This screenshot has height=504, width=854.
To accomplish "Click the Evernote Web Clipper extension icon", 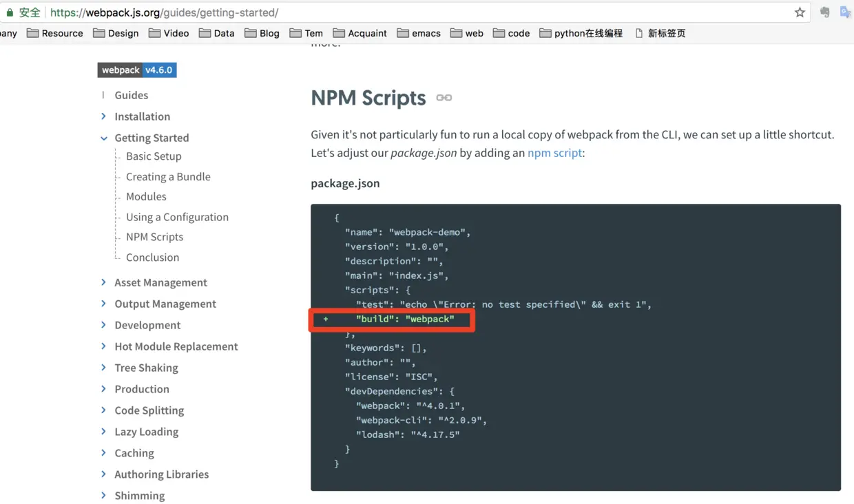I will coord(824,12).
